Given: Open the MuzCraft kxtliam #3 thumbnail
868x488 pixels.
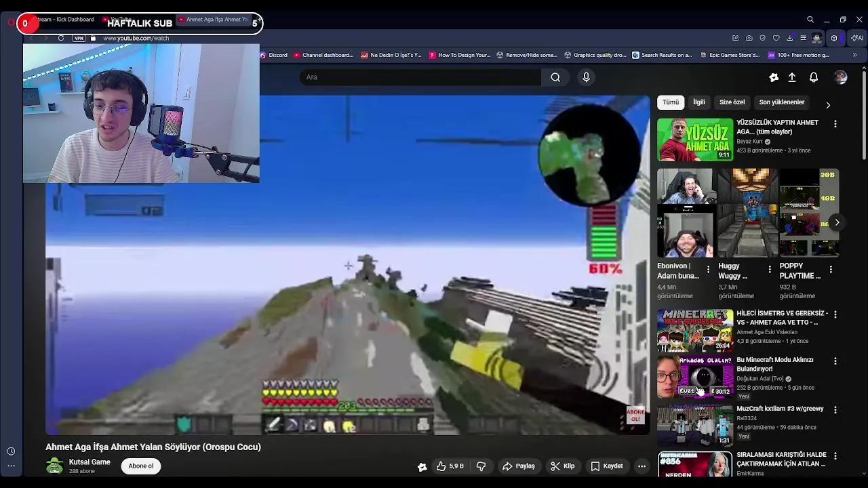Looking at the screenshot, I should tap(695, 426).
